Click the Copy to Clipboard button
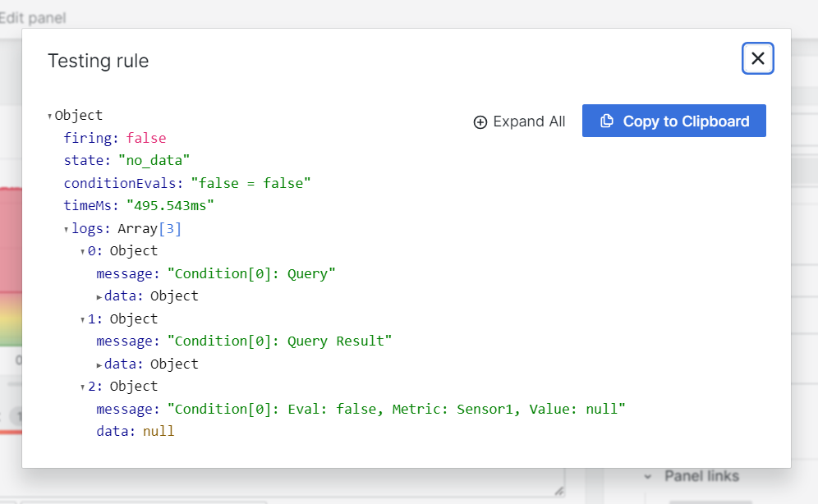 point(673,121)
